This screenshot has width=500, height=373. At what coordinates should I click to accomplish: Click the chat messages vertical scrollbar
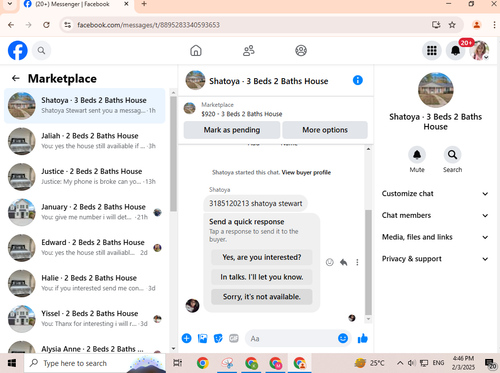coord(368,262)
